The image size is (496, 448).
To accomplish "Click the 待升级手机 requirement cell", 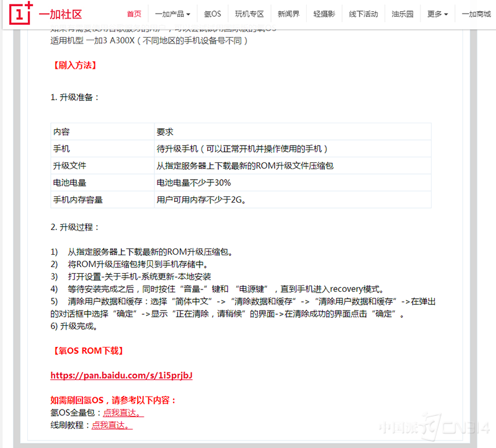I will point(293,149).
